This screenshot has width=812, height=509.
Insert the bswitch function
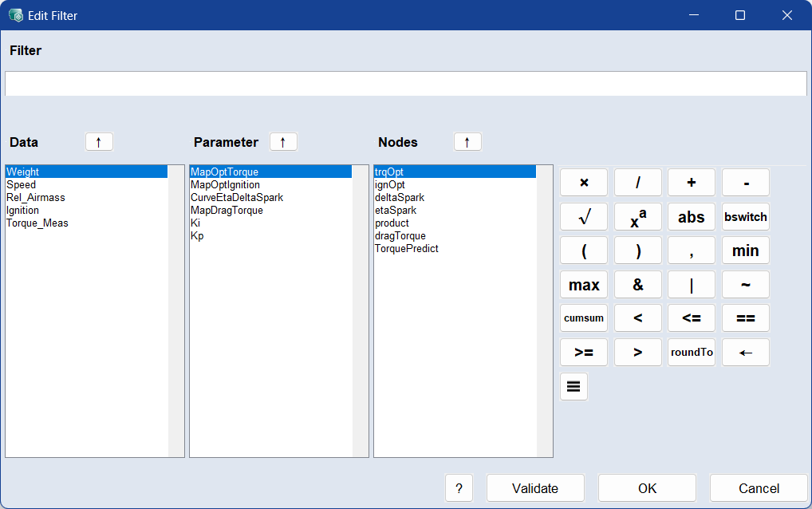(745, 216)
